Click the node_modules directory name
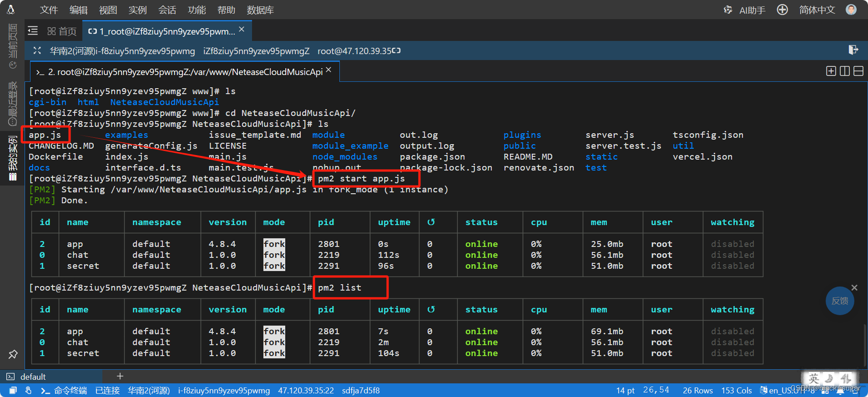 345,157
